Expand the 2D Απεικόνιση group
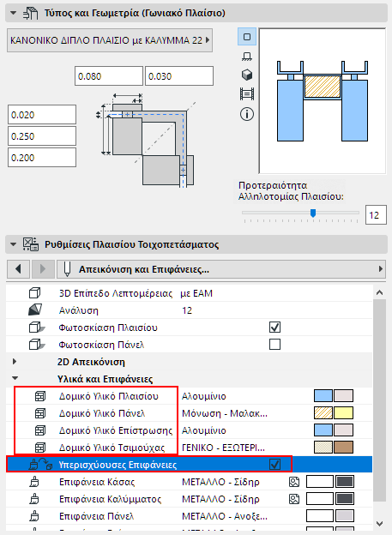 tap(15, 361)
